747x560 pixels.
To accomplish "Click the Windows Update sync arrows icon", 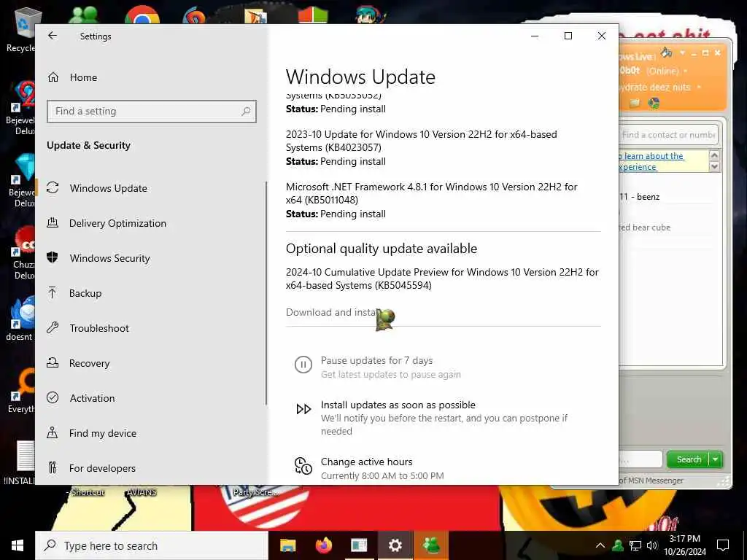I will 53,187.
